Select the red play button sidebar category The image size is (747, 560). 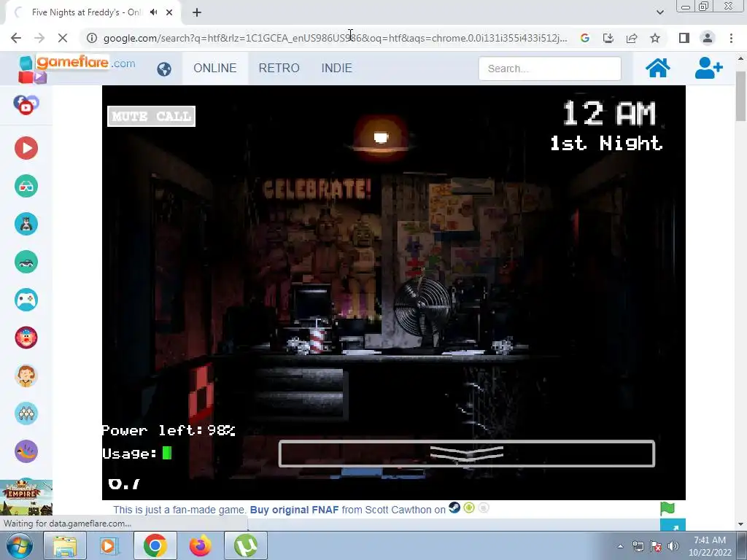coord(26,148)
